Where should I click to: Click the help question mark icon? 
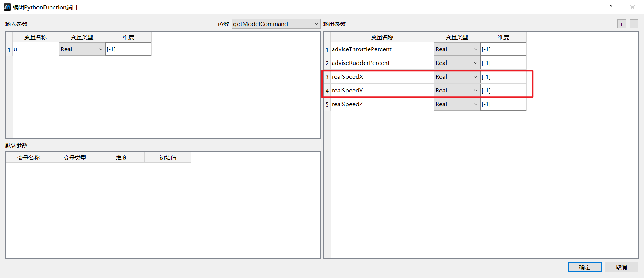611,7
